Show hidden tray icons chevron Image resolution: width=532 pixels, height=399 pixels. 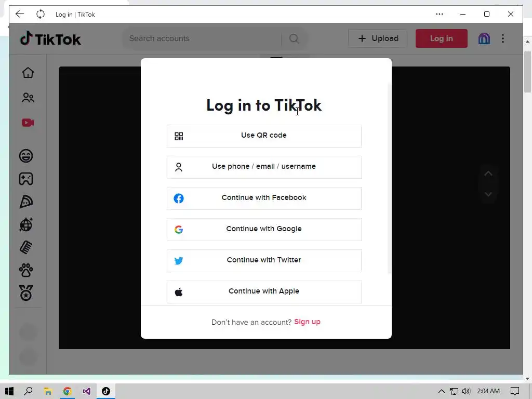(x=442, y=391)
